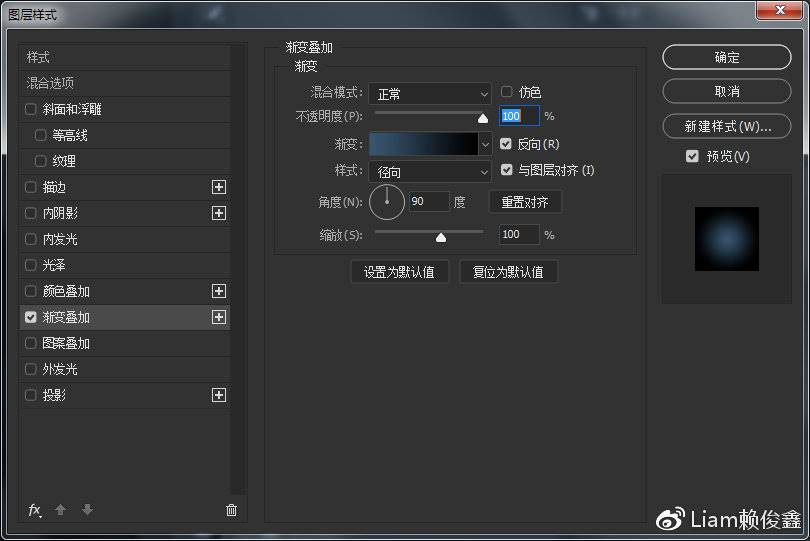Select 样式 in the left list

click(124, 57)
